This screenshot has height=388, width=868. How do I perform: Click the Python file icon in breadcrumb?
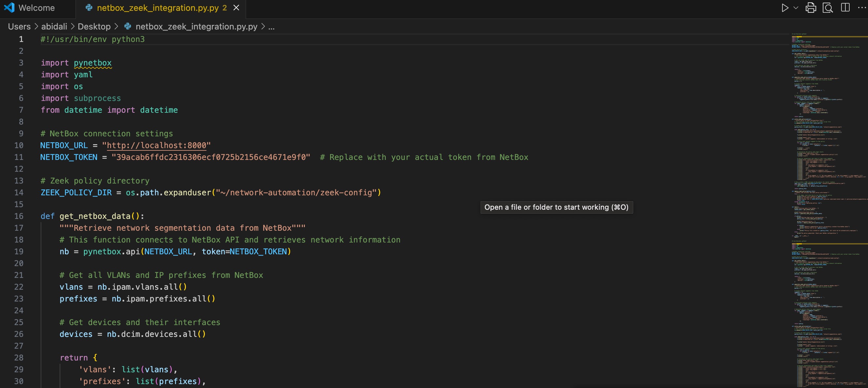point(128,27)
